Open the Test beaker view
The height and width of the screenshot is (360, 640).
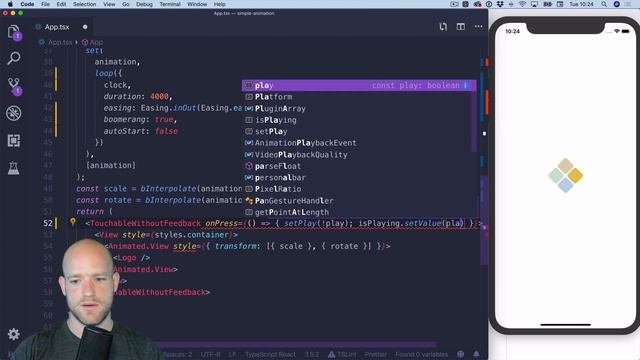tap(13, 168)
